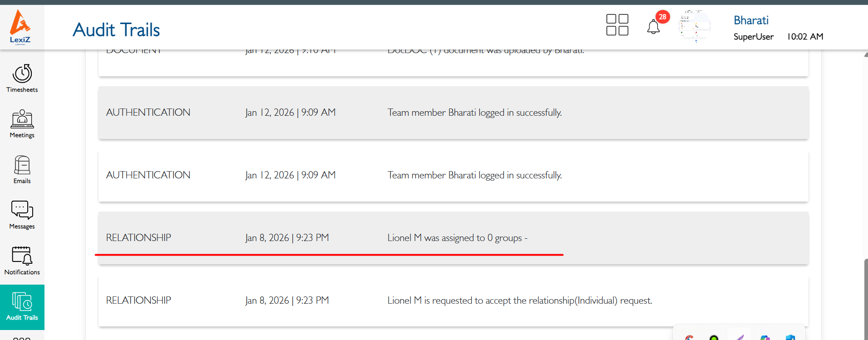The height and width of the screenshot is (340, 868).
Task: Open the Emails section
Action: (22, 169)
